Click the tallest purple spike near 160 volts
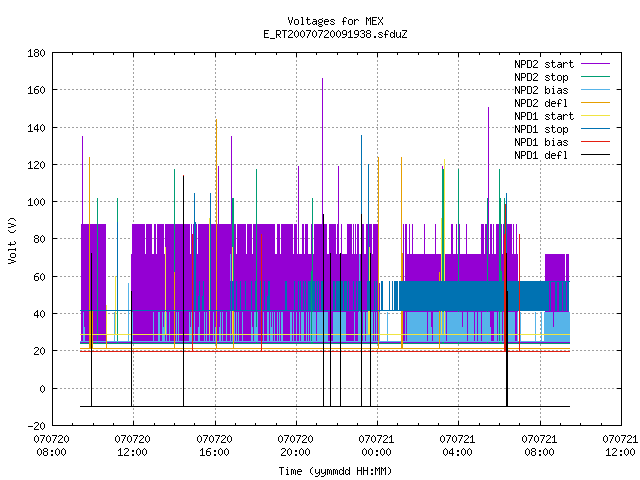This screenshot has width=640, height=480. (322, 82)
